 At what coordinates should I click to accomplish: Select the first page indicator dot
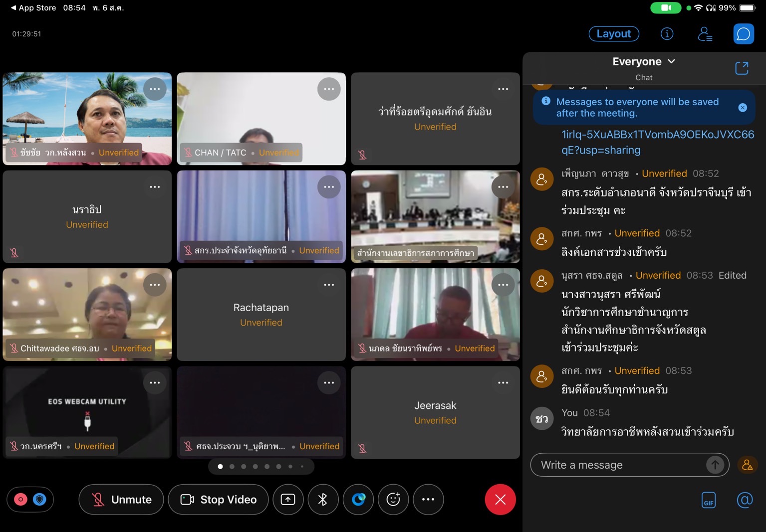220,467
